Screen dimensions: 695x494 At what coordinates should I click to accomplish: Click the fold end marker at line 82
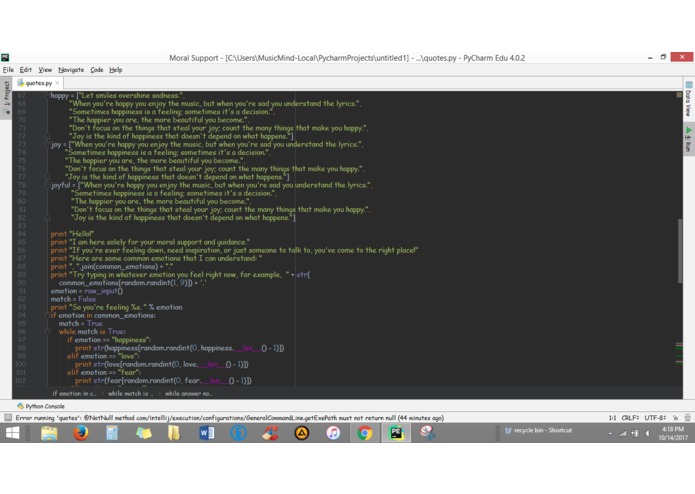(x=47, y=218)
